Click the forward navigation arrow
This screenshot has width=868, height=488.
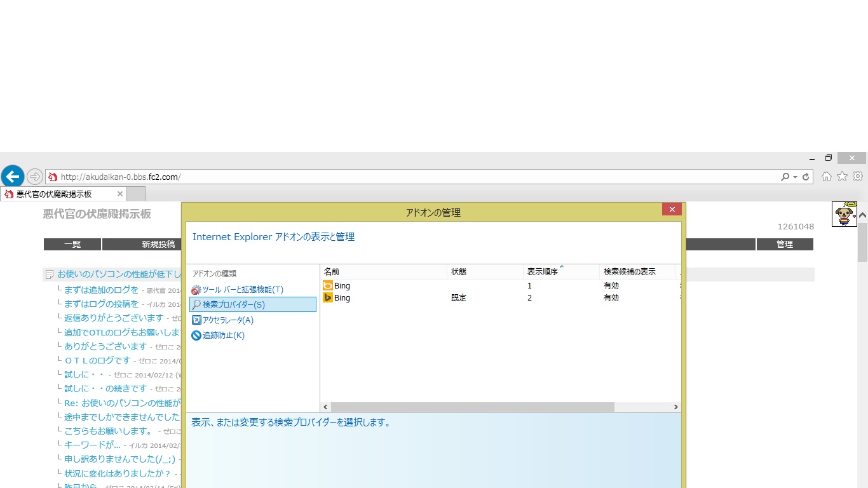[36, 177]
